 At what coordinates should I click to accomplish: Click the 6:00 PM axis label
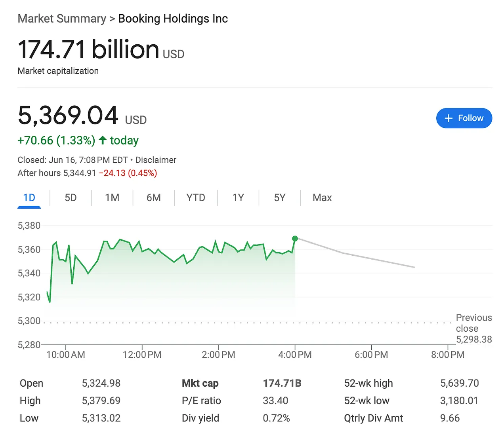371,355
